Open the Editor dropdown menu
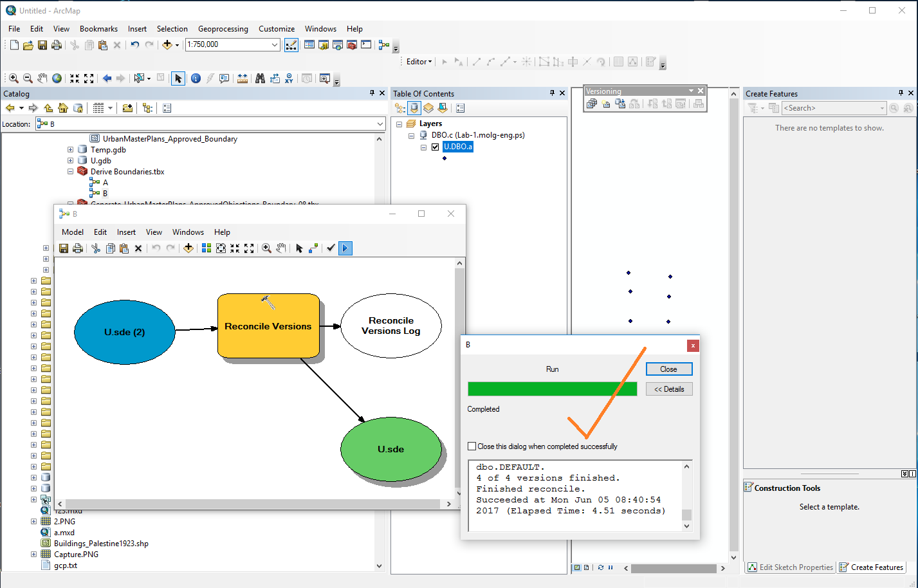Viewport: 918px width, 588px height. tap(419, 62)
